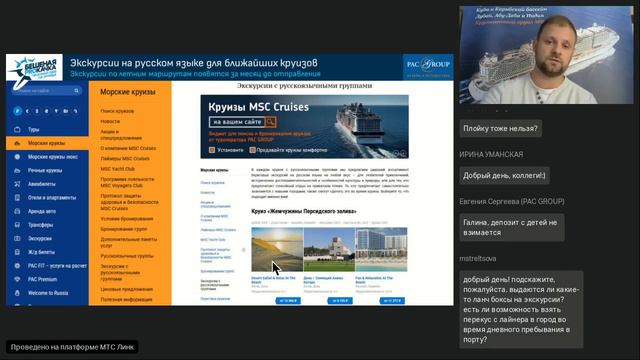Viewport: 640px width, 360px height.
Task: Select the highlighted ruble currency icon
Action: tap(17, 111)
